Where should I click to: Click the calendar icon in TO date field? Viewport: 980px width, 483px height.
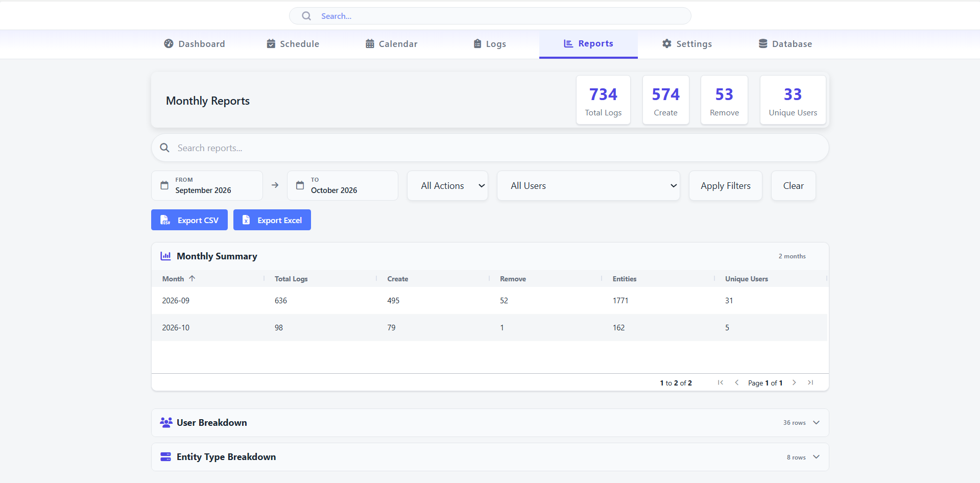click(x=300, y=185)
